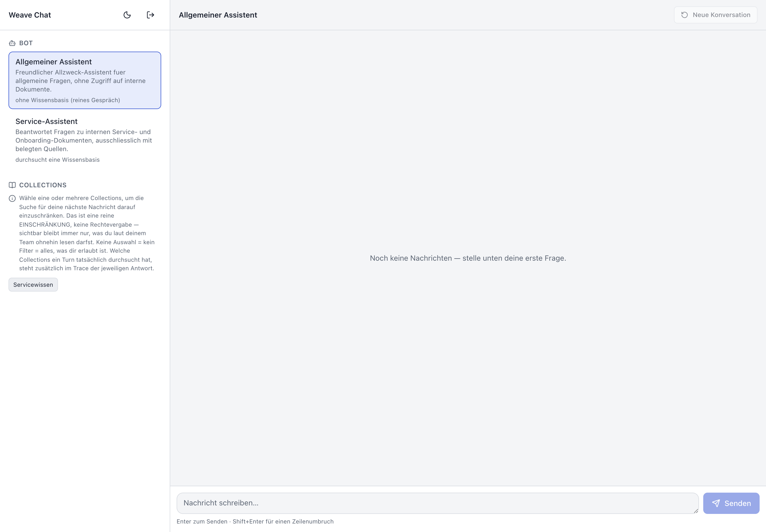Click the Allgemeiner Assistent header title
This screenshot has height=532, width=766.
coord(218,15)
